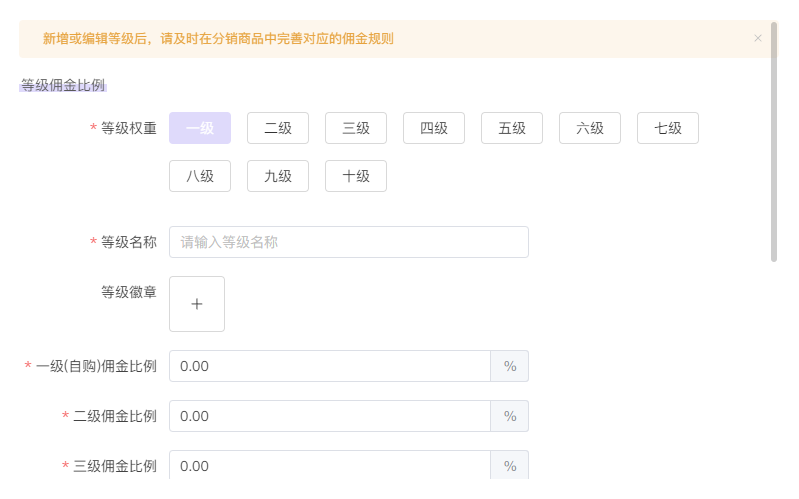Choose 五级 as the level weight
799x499 pixels.
[x=512, y=128]
